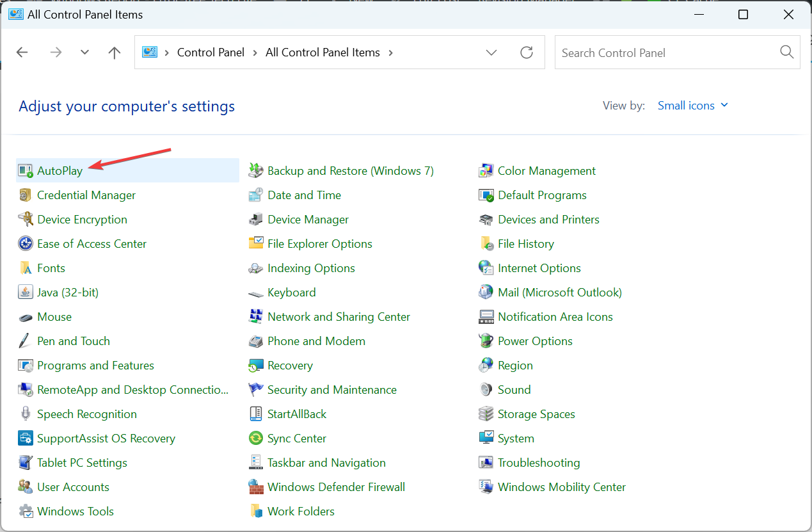This screenshot has width=812, height=532.
Task: Open the Tablet PC Settings link
Action: (x=82, y=463)
